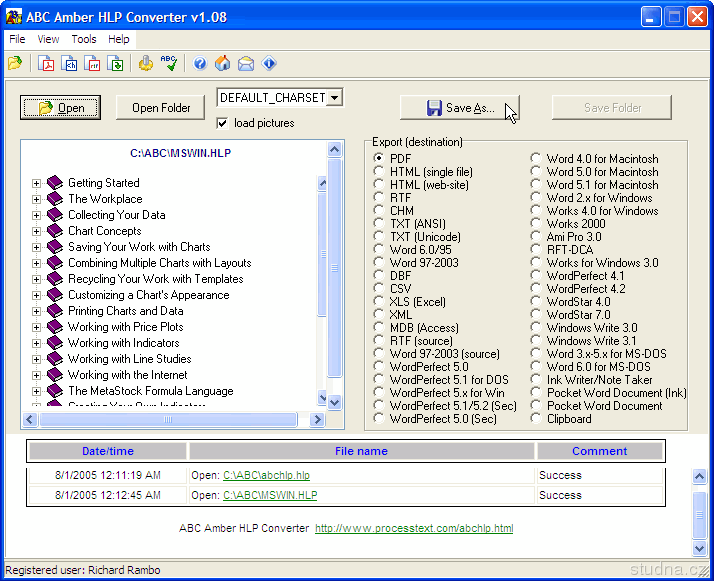Open the DEFAULT_CHARSET dropdown
Viewport: 714px width, 581px height.
334,98
